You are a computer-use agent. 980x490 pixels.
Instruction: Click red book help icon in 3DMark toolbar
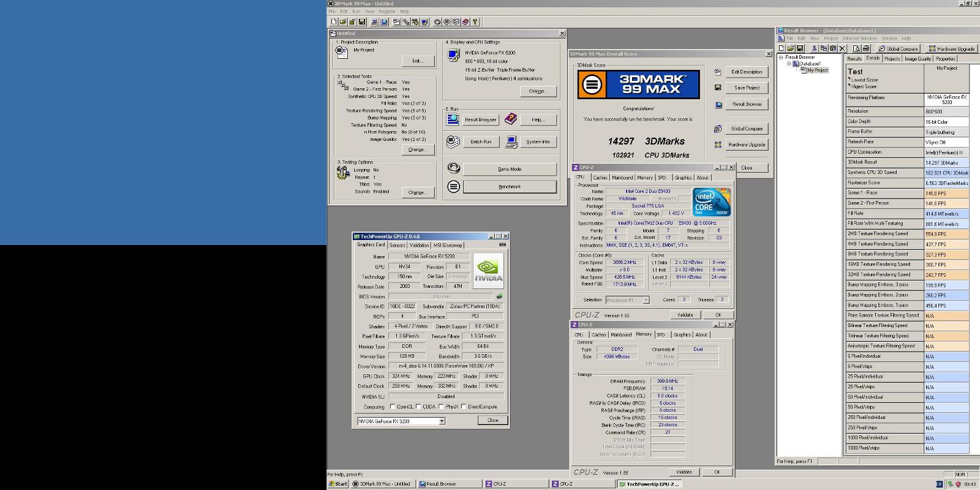pos(466,22)
